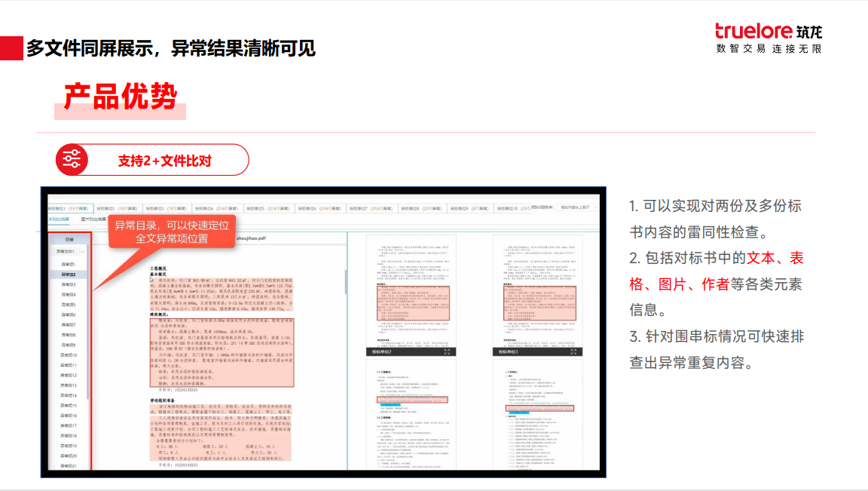Click 异常项10 entry

(69, 354)
